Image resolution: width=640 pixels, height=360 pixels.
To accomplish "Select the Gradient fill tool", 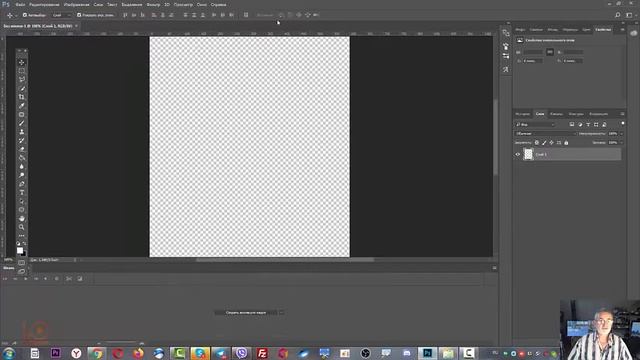I will point(22,158).
